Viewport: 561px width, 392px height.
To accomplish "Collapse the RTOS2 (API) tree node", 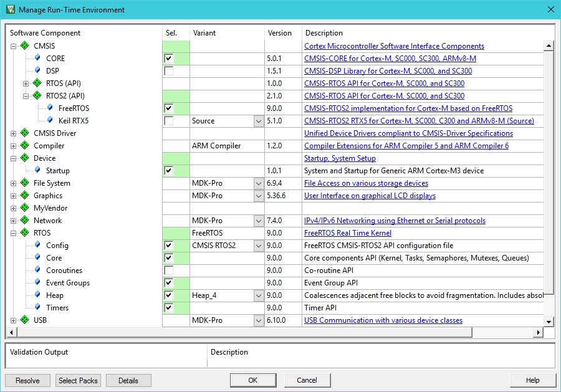I will (26, 96).
